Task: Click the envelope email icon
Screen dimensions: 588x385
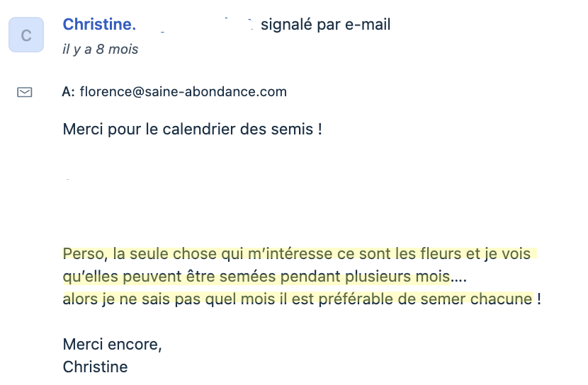Action: point(25,92)
